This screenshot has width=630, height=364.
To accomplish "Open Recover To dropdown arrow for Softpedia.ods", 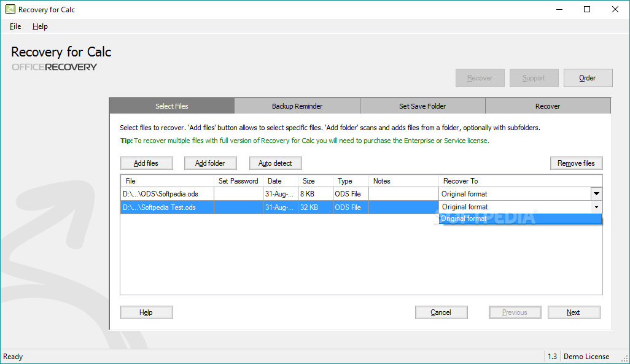I will [x=596, y=193].
